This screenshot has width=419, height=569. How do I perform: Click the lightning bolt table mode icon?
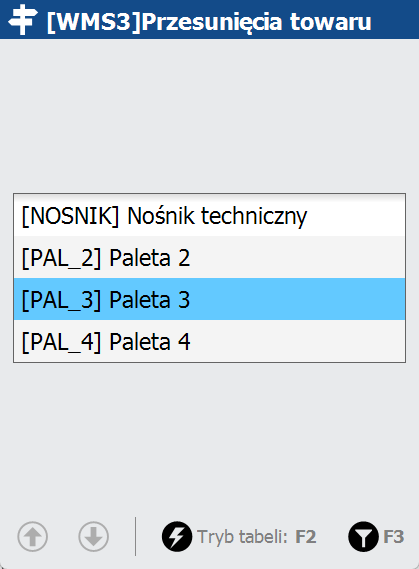click(177, 536)
